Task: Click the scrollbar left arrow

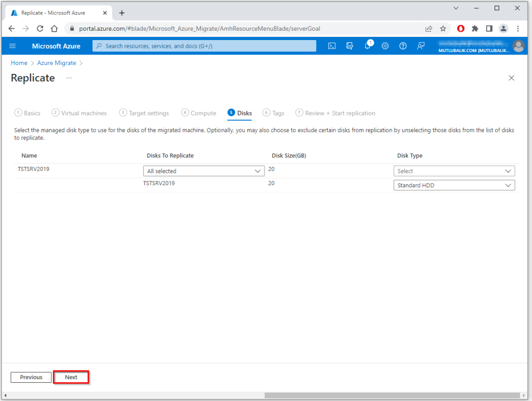Action: pos(5,396)
